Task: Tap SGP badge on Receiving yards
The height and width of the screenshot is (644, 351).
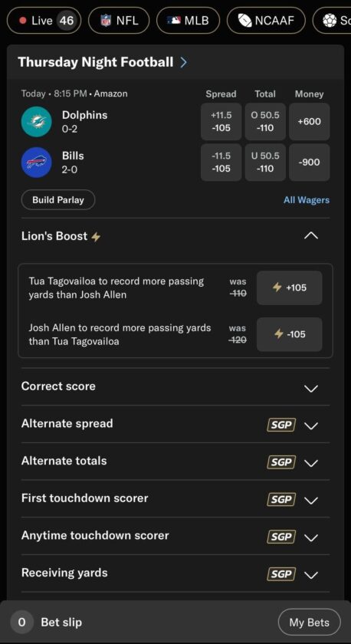Action: pos(281,574)
